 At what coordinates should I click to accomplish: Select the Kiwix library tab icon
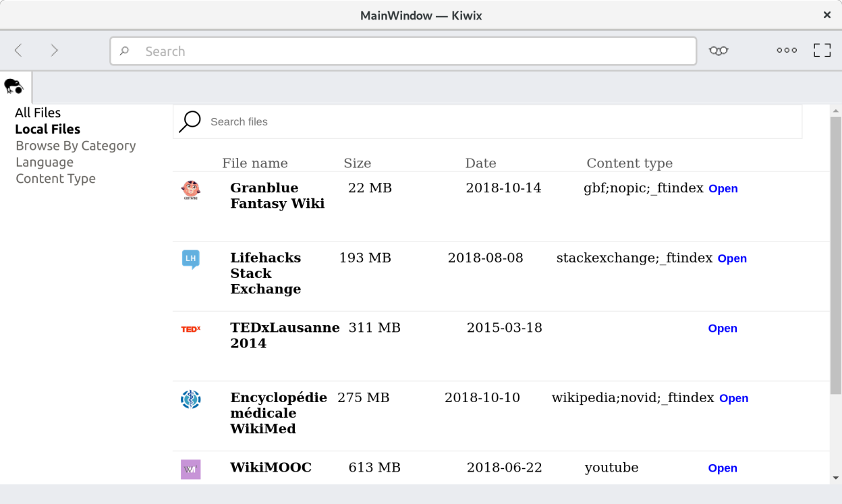[14, 86]
